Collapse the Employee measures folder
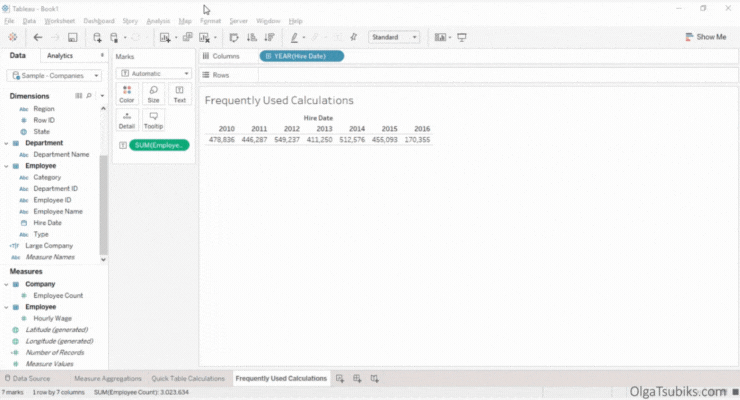This screenshot has height=400, width=740. pyautogui.click(x=6, y=307)
